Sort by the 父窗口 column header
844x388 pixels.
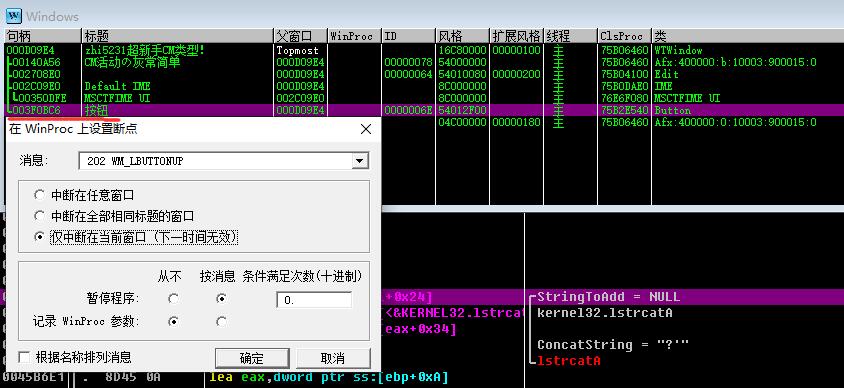click(301, 36)
